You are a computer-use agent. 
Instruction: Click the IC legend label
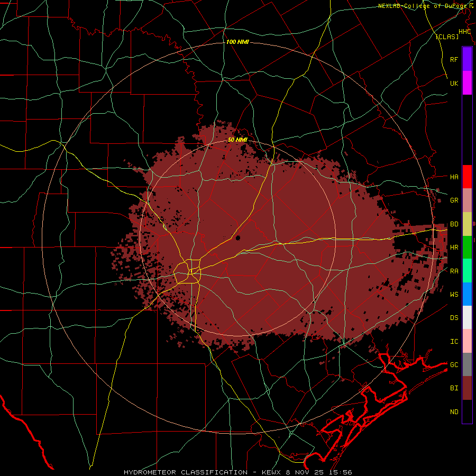454,342
